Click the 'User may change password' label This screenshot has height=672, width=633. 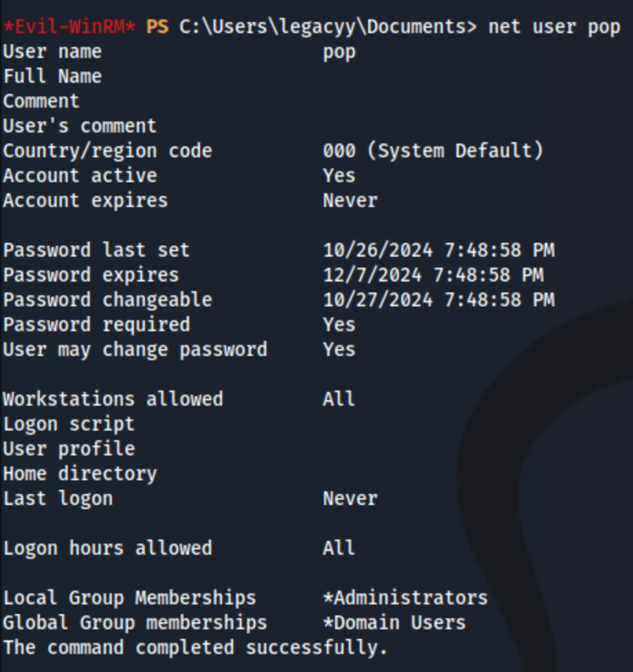pyautogui.click(x=135, y=350)
